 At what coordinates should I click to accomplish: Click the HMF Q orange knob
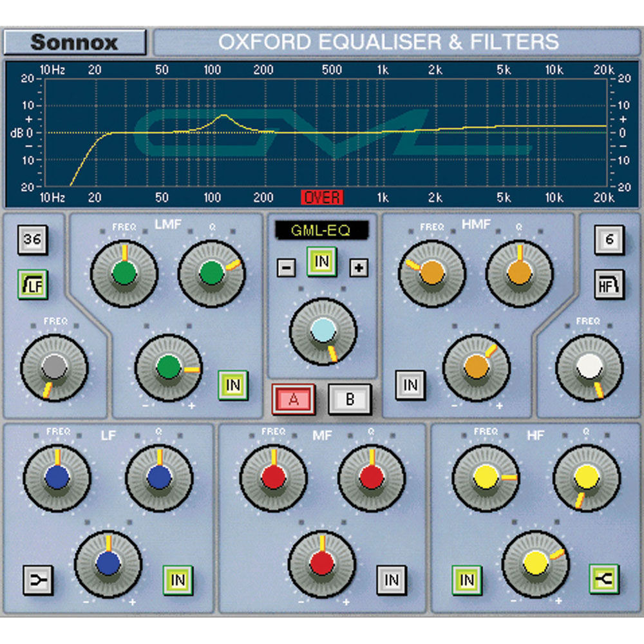(520, 274)
